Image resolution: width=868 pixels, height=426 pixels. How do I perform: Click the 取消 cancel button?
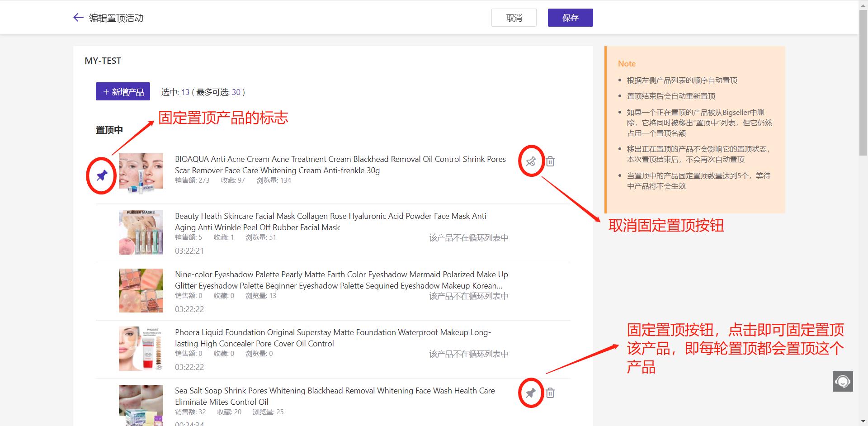(x=514, y=18)
